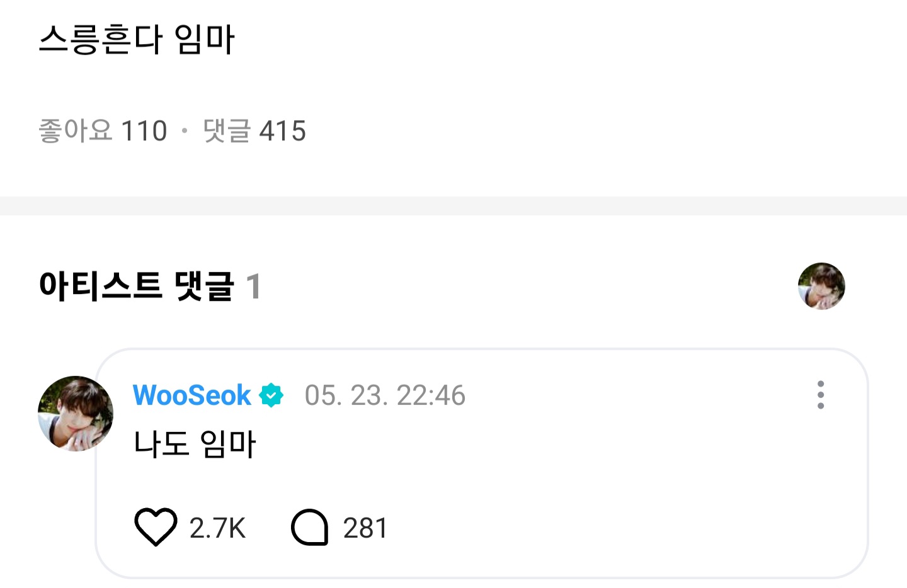Open WooSeok's profile picture beside the comment
907x588 pixels.
(75, 414)
